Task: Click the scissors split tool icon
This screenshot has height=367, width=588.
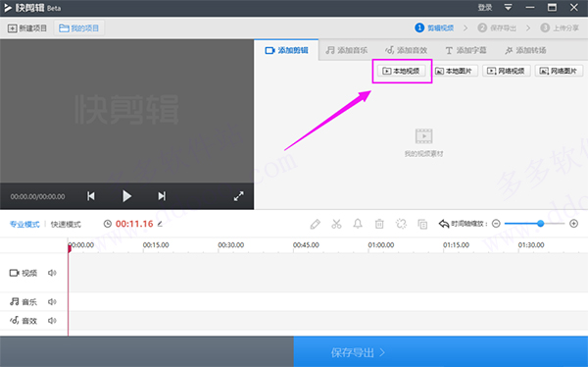Action: [336, 224]
